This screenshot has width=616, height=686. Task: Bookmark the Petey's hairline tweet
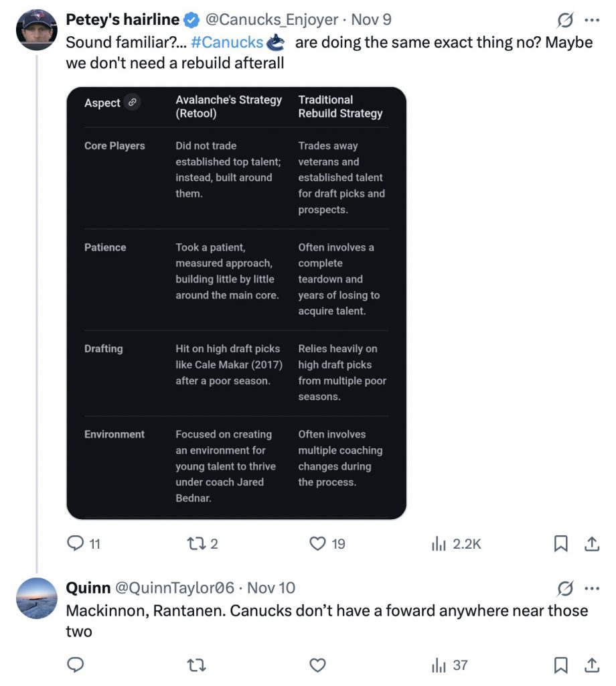pyautogui.click(x=561, y=544)
